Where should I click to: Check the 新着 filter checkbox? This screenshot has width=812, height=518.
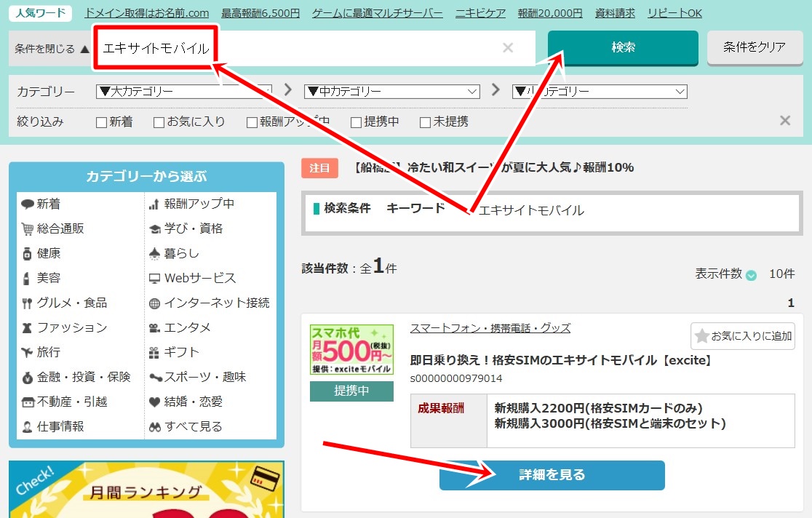102,122
